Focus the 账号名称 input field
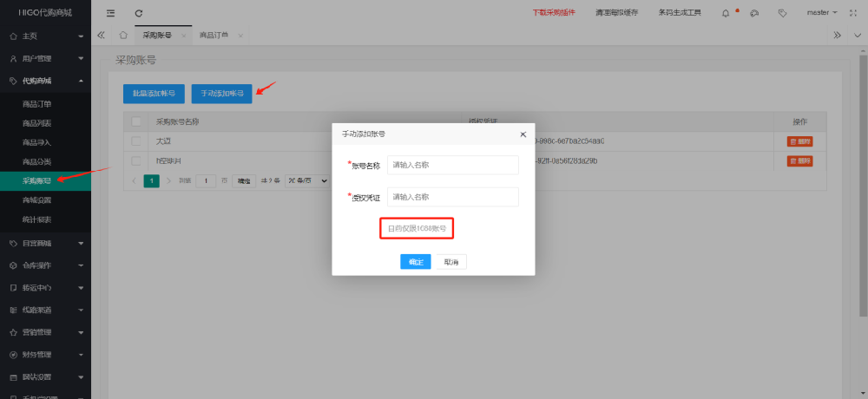 click(x=453, y=165)
